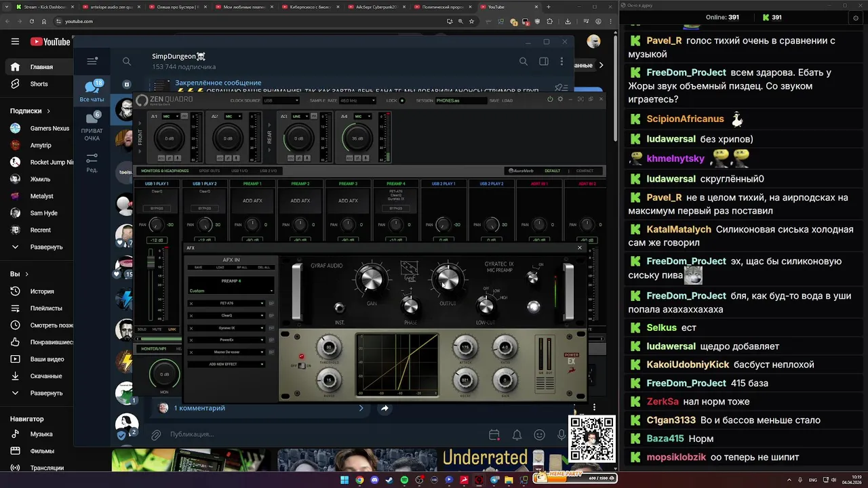Open SimpDungeon chat three-dots menu

point(561,62)
